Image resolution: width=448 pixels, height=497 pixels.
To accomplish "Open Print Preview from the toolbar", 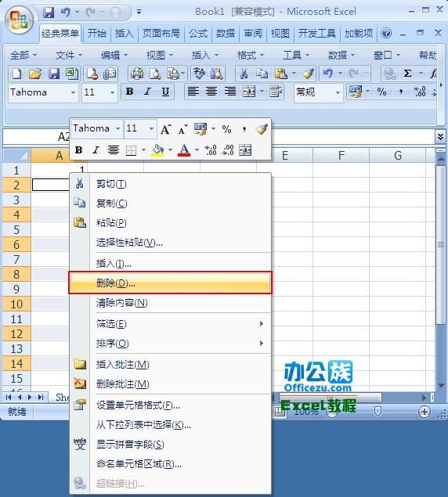I will (x=155, y=74).
